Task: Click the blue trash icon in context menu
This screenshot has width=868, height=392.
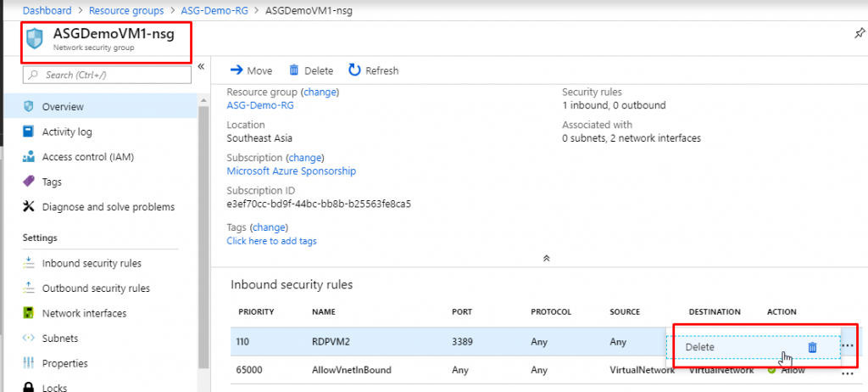Action: (x=811, y=347)
